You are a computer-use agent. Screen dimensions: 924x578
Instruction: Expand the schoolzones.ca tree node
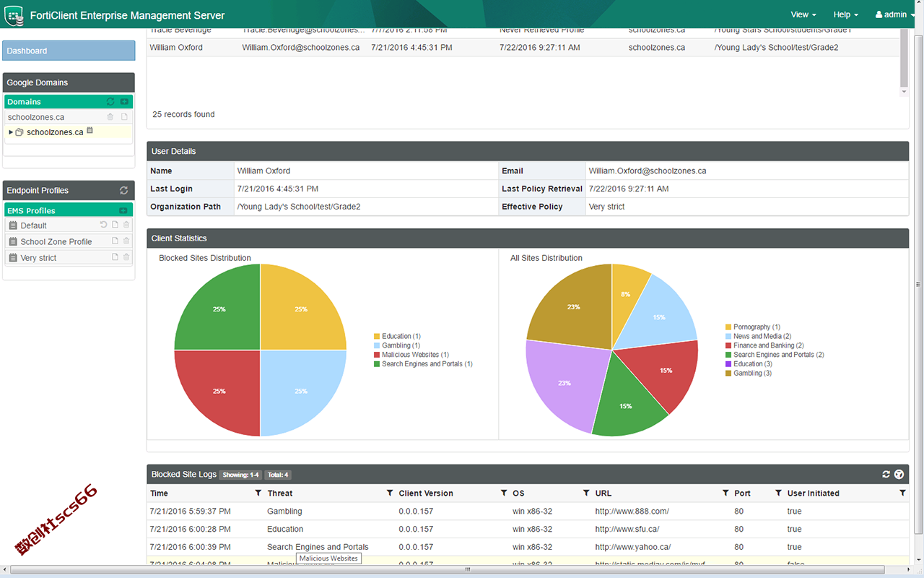click(11, 132)
